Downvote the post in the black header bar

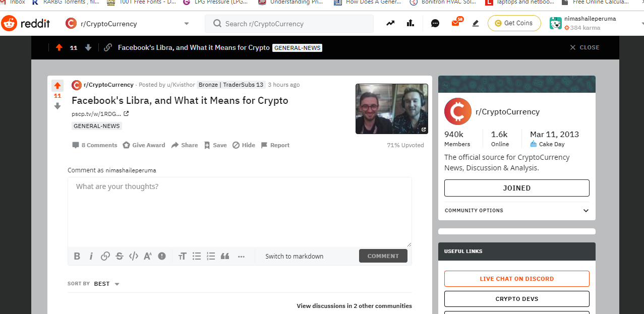point(88,47)
